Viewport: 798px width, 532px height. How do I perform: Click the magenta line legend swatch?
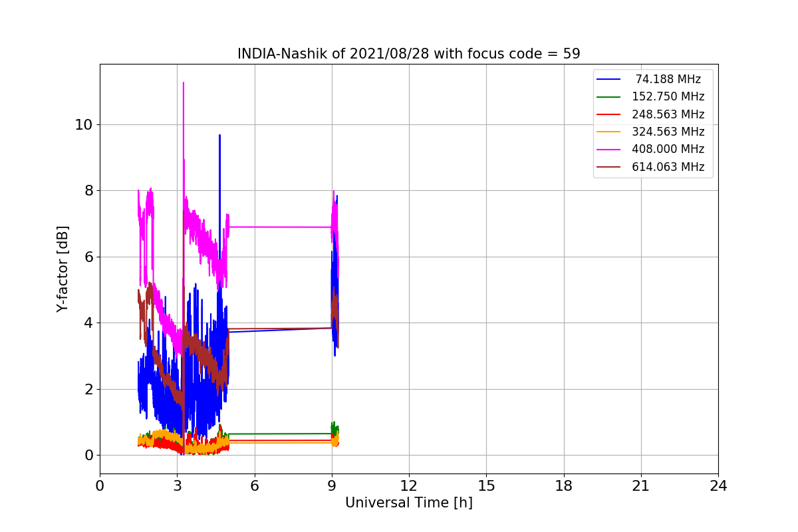(608, 150)
